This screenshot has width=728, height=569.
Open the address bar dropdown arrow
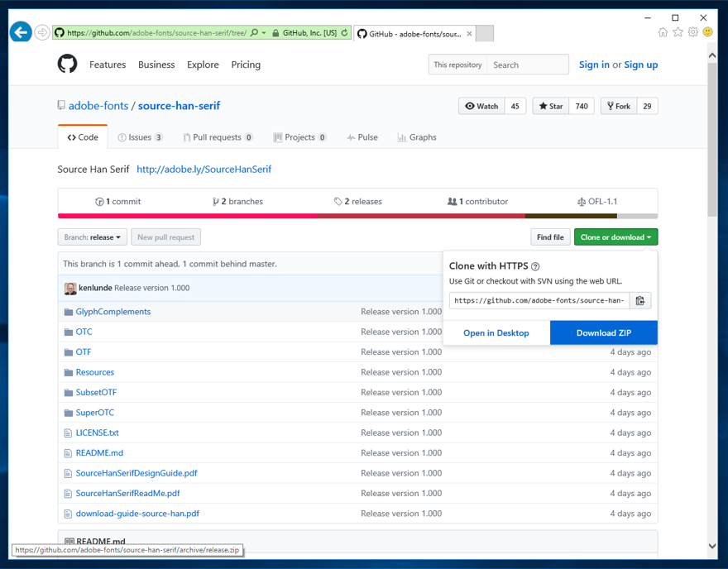pyautogui.click(x=264, y=32)
